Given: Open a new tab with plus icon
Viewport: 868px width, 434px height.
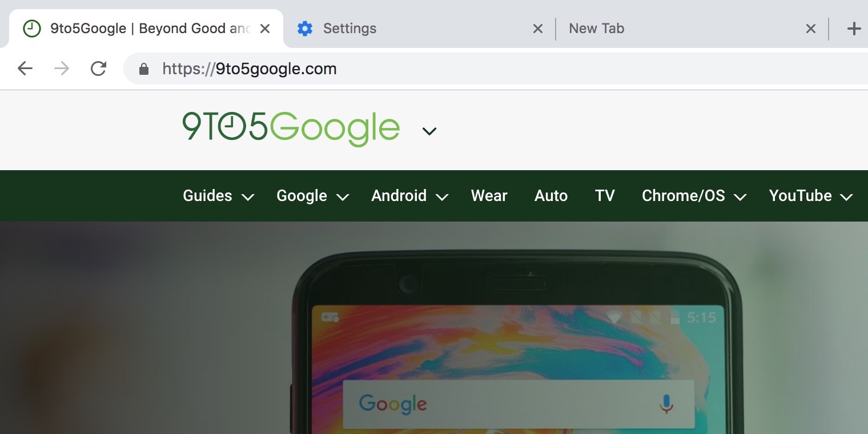Looking at the screenshot, I should (853, 29).
